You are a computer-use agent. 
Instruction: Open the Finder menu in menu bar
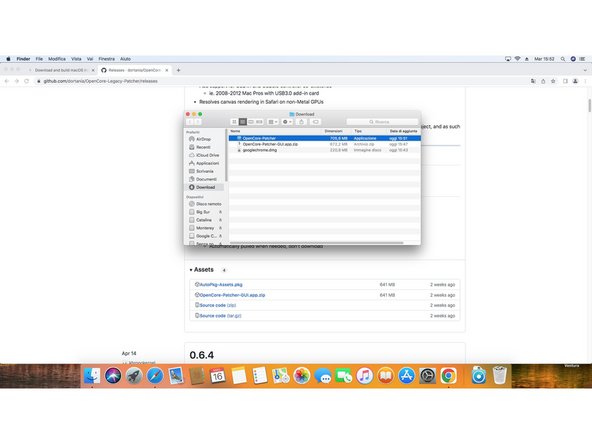point(23,59)
